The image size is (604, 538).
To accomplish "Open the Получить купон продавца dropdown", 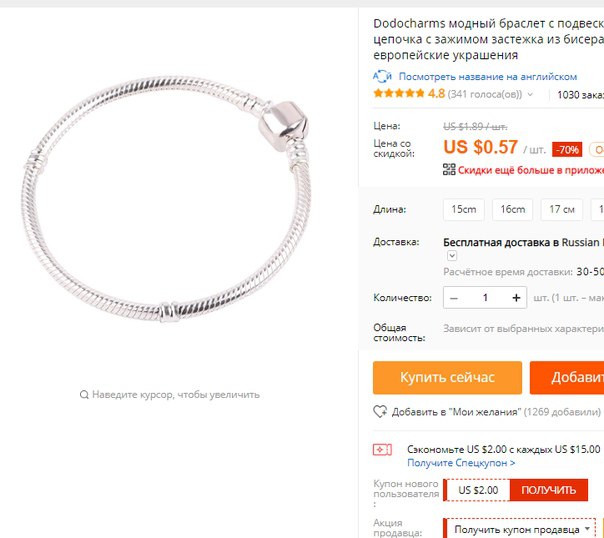I will click(x=519, y=530).
